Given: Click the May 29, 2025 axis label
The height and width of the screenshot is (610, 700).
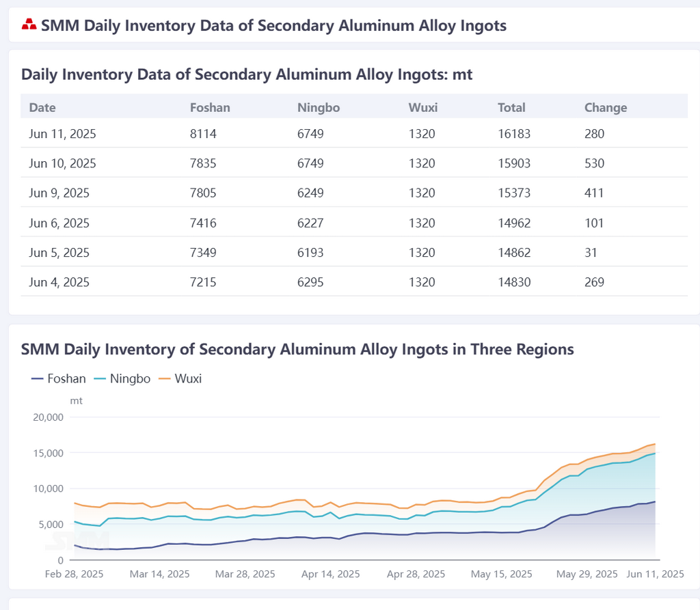Looking at the screenshot, I should pos(587,574).
